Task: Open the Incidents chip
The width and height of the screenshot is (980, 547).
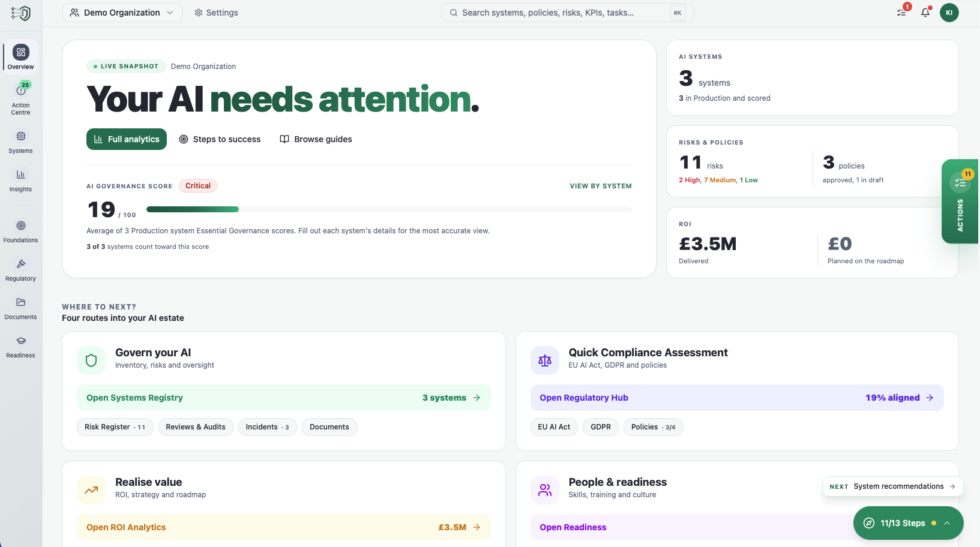Action: (268, 427)
